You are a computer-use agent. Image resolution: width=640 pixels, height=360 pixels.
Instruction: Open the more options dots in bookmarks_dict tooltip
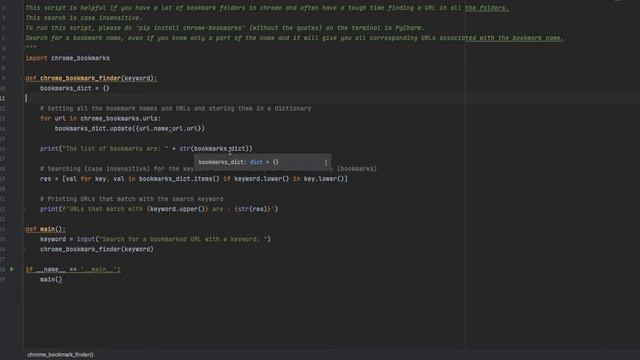point(326,162)
